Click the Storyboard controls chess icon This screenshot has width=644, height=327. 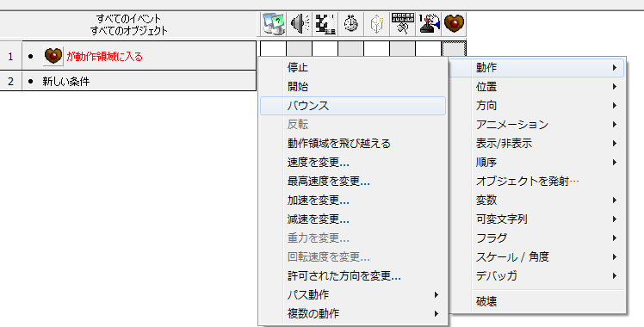[325, 24]
